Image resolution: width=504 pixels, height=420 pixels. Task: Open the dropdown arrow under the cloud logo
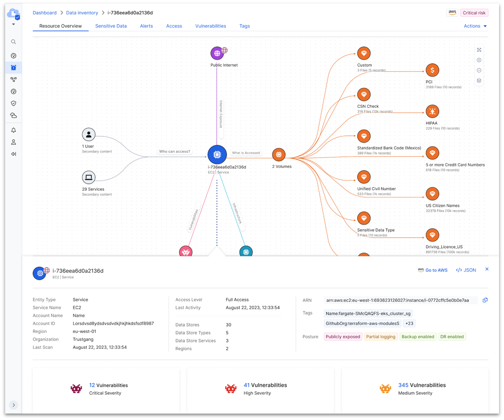click(x=13, y=24)
